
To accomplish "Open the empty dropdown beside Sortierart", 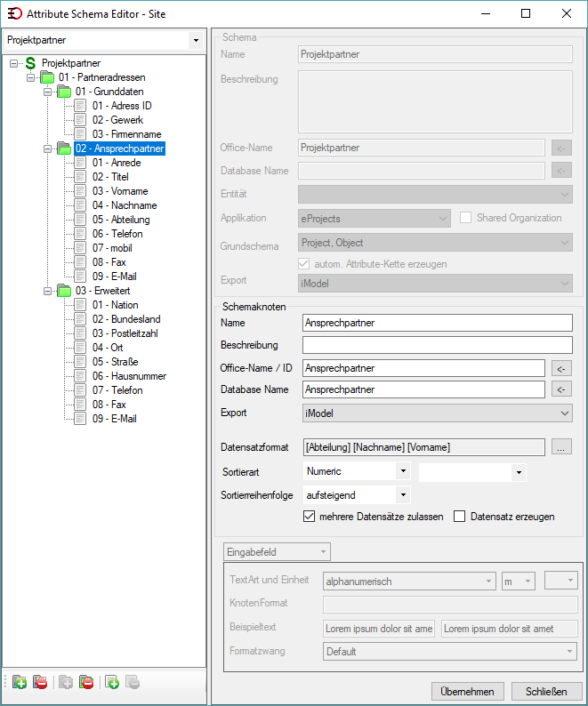I will pos(519,472).
